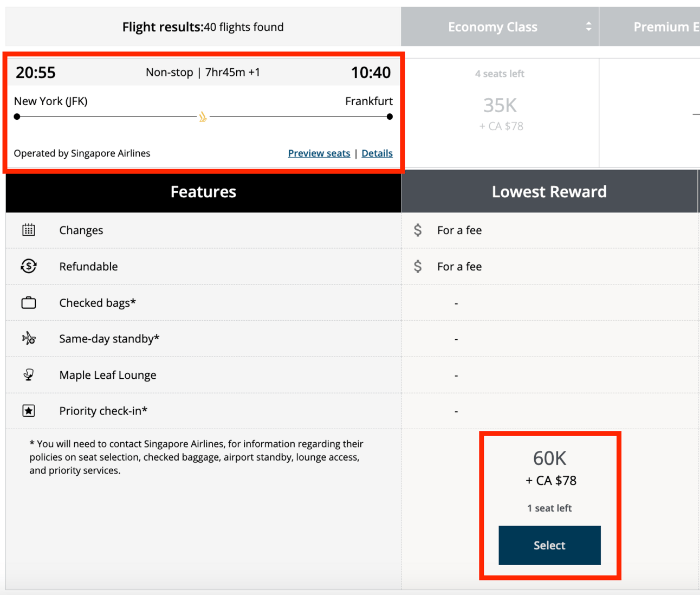Click the Priority check-in* row label
700x595 pixels.
[x=103, y=411]
